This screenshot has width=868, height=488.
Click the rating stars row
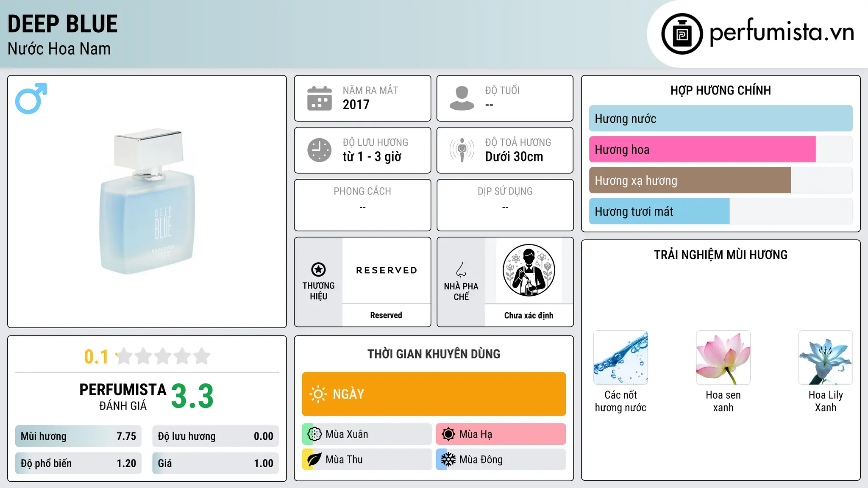[163, 356]
